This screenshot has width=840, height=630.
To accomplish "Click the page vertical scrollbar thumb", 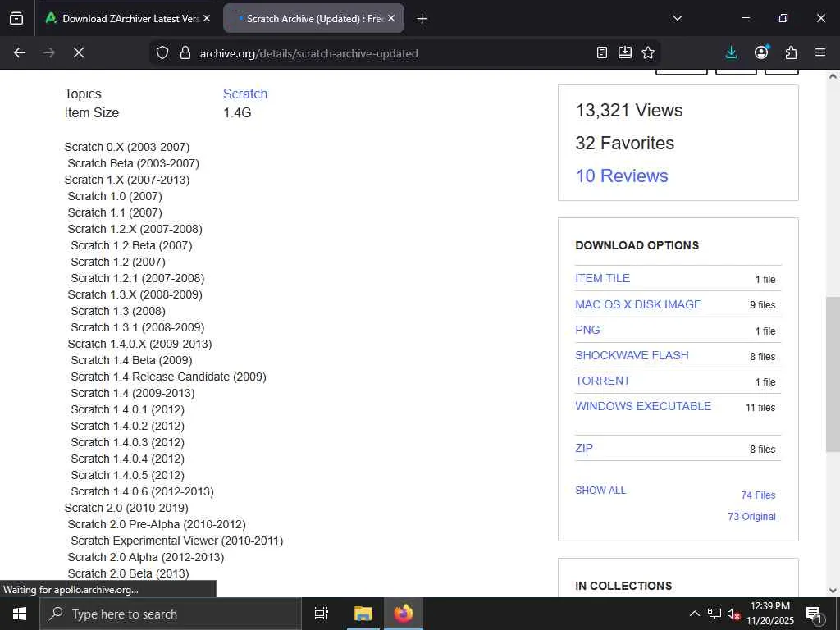I will pyautogui.click(x=833, y=373).
